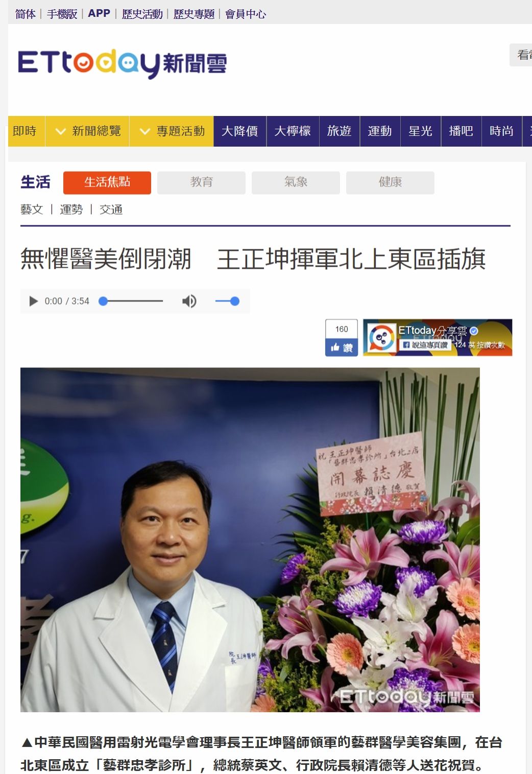The width and height of the screenshot is (532, 774).
Task: Play the article audio
Action: click(33, 301)
